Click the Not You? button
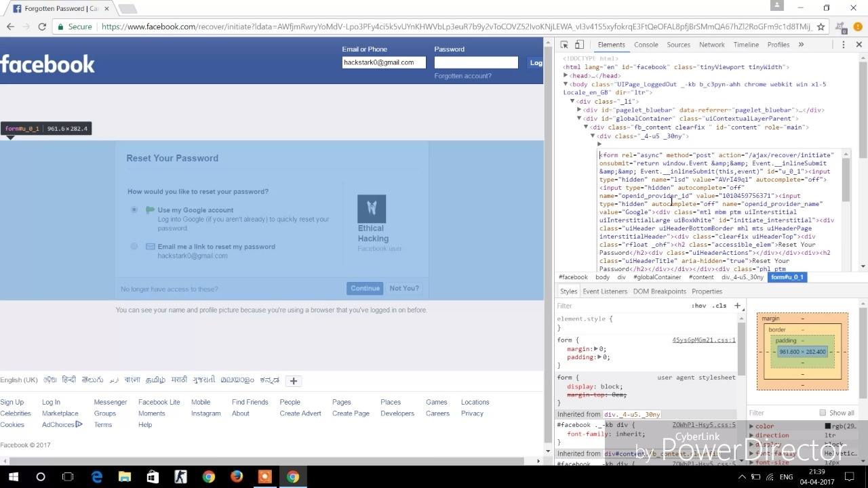 (404, 288)
